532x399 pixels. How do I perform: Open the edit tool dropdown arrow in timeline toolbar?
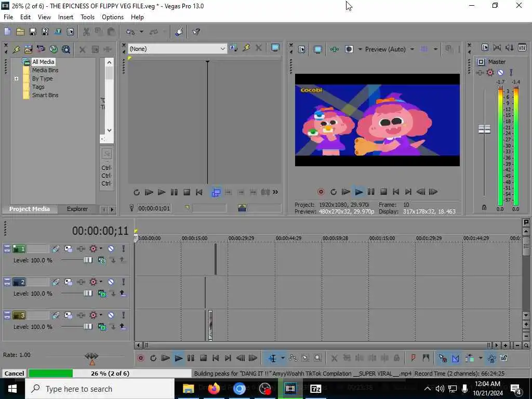[x=283, y=358]
